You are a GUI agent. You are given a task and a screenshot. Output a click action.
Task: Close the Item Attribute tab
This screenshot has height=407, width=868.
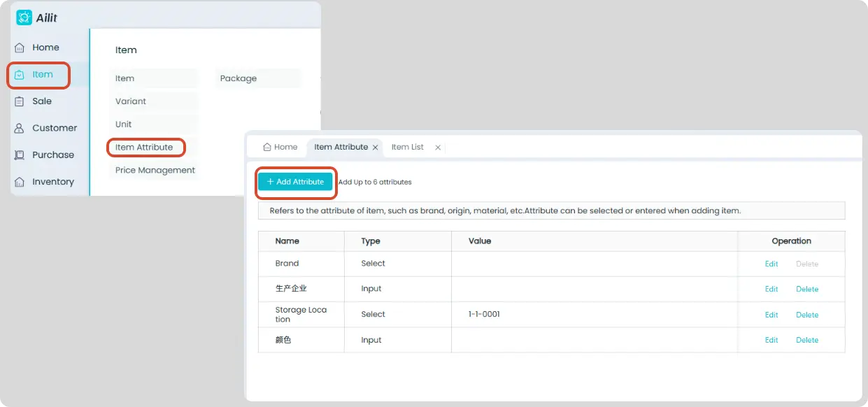pyautogui.click(x=376, y=148)
